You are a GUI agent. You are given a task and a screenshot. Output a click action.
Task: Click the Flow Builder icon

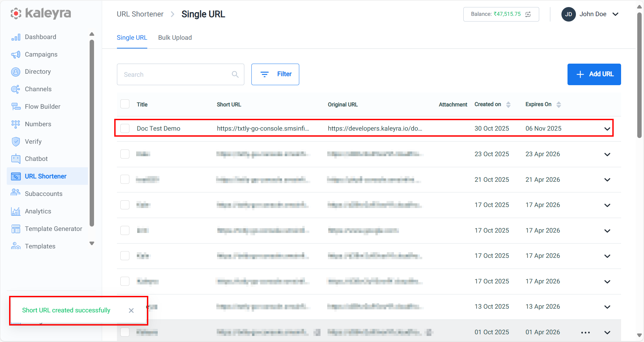click(x=16, y=107)
